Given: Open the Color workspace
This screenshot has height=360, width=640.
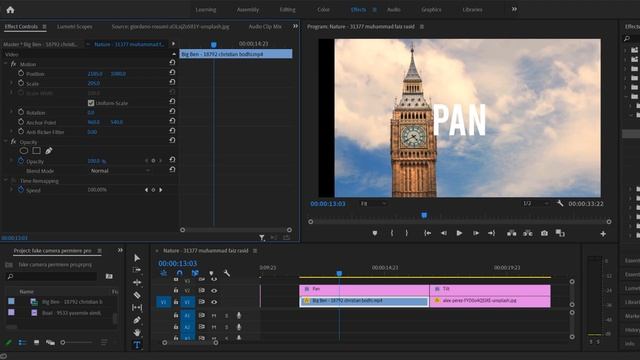Looking at the screenshot, I should point(323,9).
